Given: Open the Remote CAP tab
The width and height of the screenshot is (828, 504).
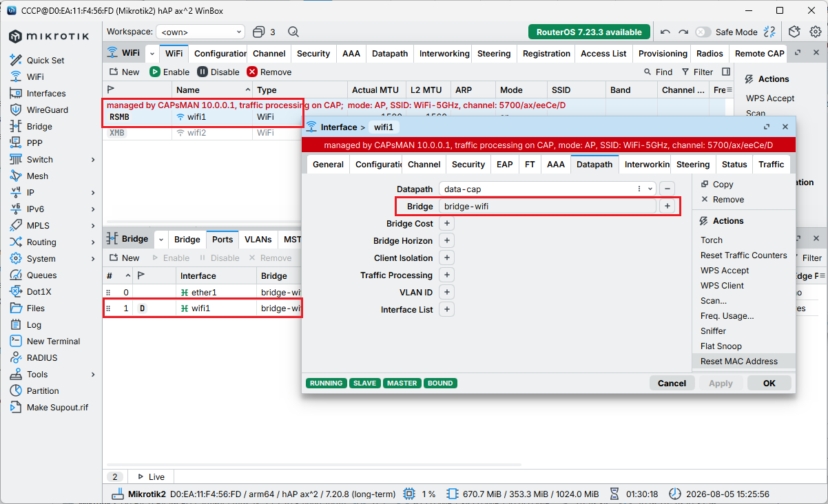Looking at the screenshot, I should [x=759, y=53].
